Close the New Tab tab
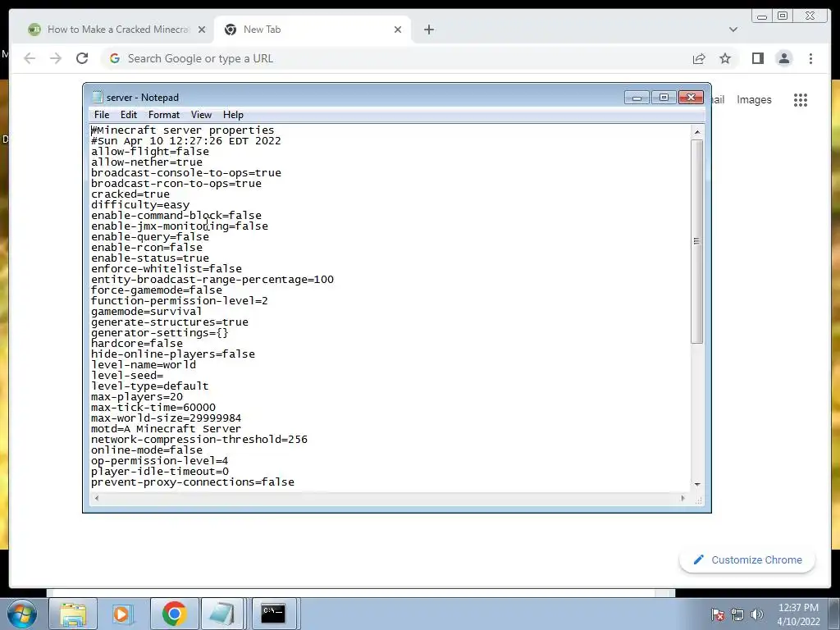Image resolution: width=840 pixels, height=630 pixels. (x=398, y=30)
